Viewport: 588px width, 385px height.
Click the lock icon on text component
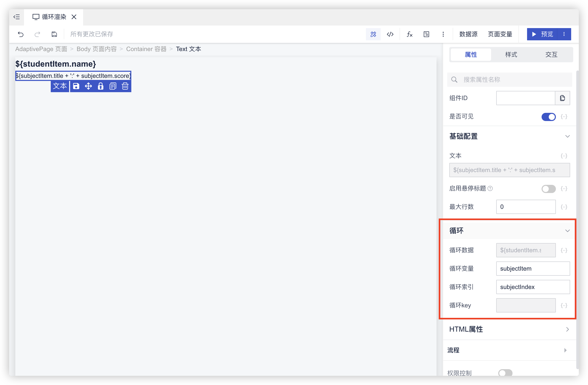tap(101, 86)
